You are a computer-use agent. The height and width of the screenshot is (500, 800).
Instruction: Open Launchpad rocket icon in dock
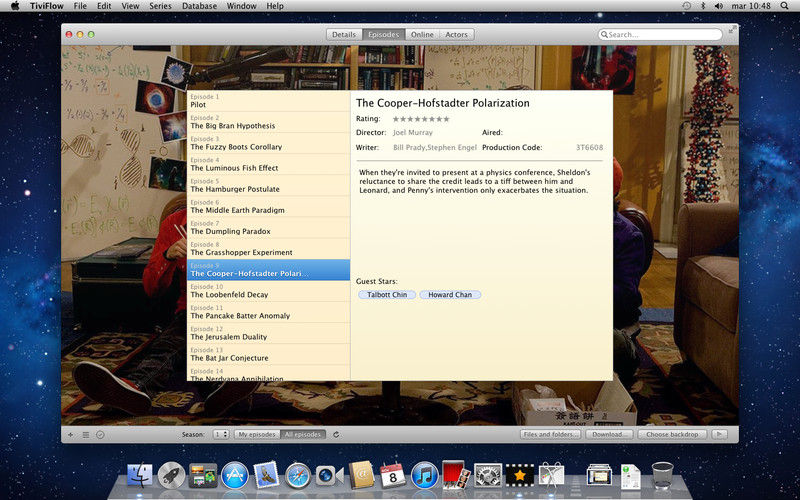[171, 476]
